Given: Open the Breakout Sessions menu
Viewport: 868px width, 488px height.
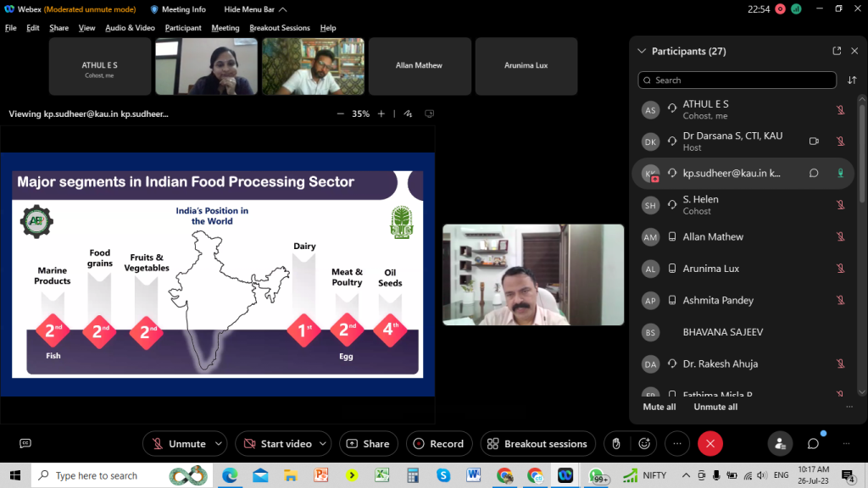Looking at the screenshot, I should point(280,28).
